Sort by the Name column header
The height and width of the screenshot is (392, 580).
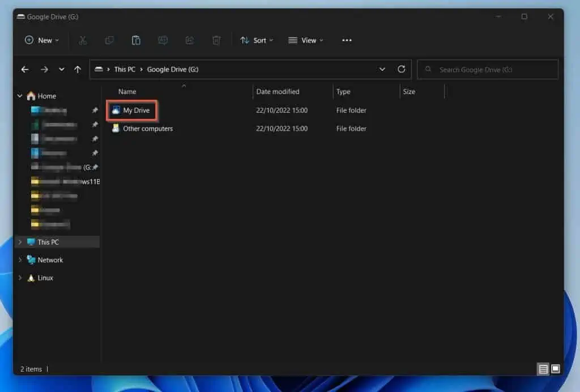(x=127, y=92)
